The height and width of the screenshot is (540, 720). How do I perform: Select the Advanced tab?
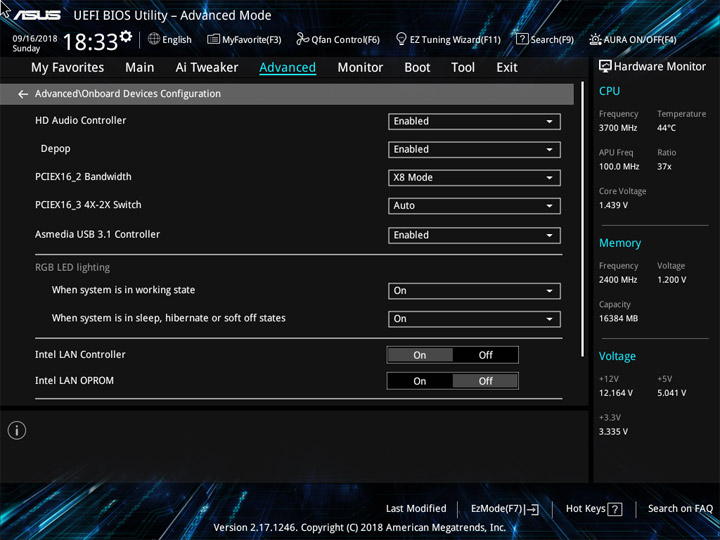tap(287, 68)
